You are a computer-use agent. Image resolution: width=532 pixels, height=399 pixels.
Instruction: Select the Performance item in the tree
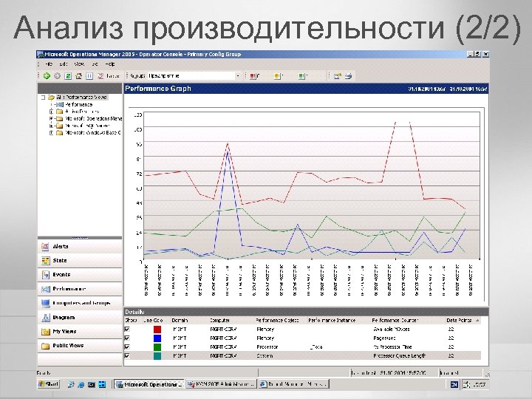tap(79, 104)
